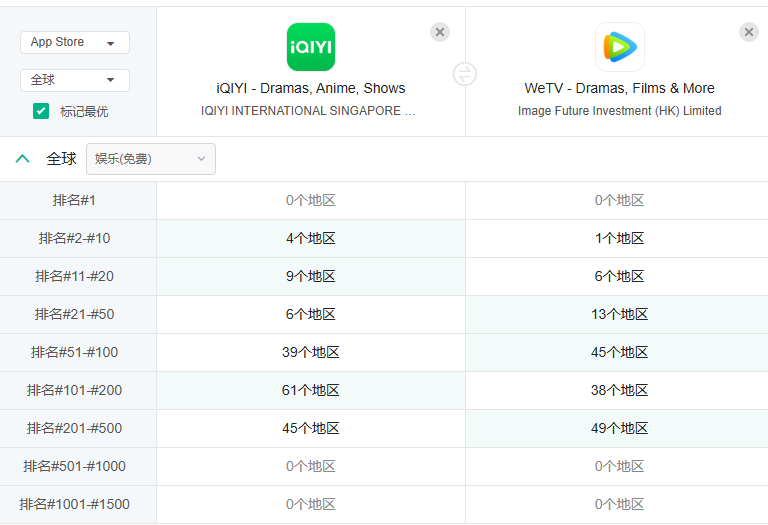The width and height of the screenshot is (768, 525).
Task: Click the iQIYI app icon
Action: click(x=311, y=47)
